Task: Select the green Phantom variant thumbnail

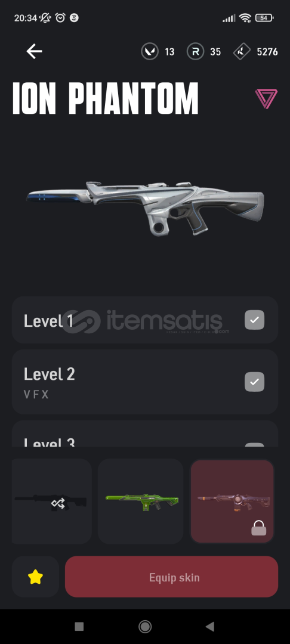Action: click(x=140, y=501)
